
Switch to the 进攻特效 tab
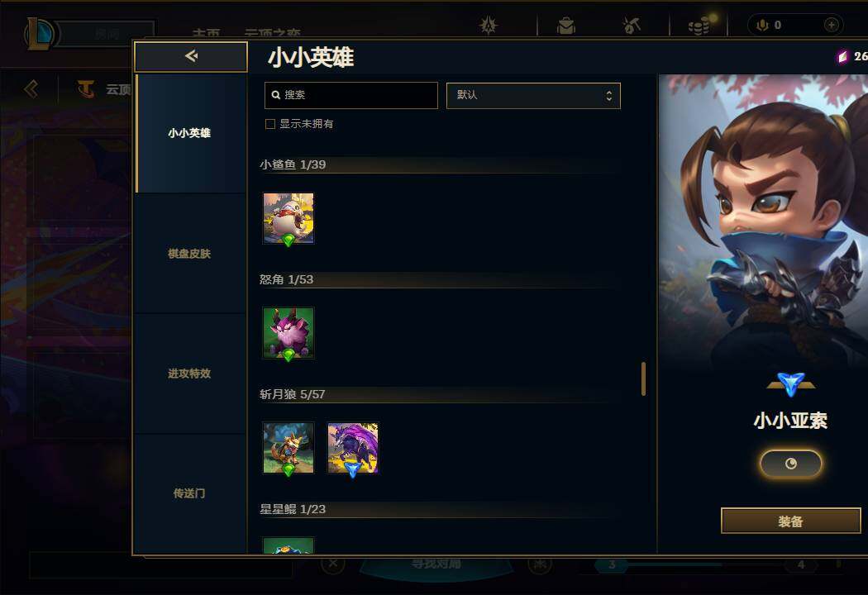190,374
